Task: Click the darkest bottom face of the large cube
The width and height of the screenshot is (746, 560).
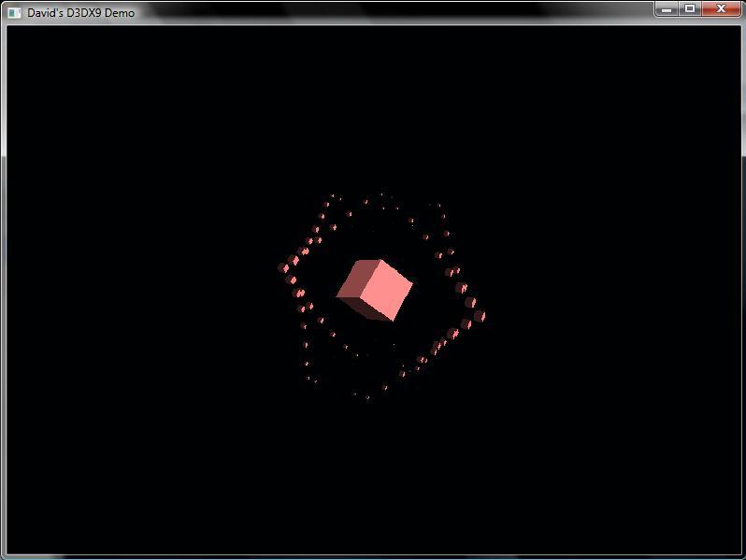Action: pyautogui.click(x=365, y=309)
